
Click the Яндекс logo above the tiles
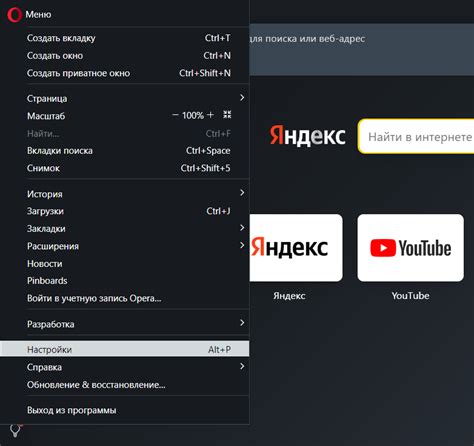point(307,136)
